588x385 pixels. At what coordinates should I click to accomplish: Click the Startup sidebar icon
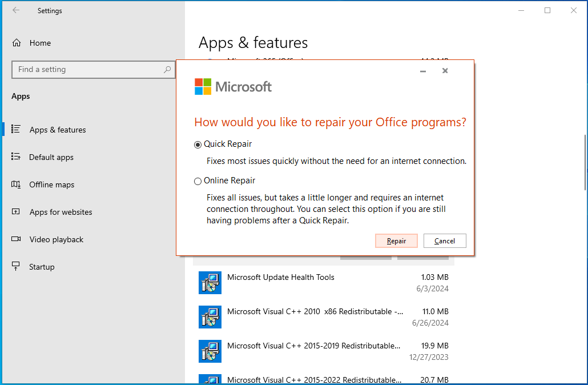click(16, 266)
